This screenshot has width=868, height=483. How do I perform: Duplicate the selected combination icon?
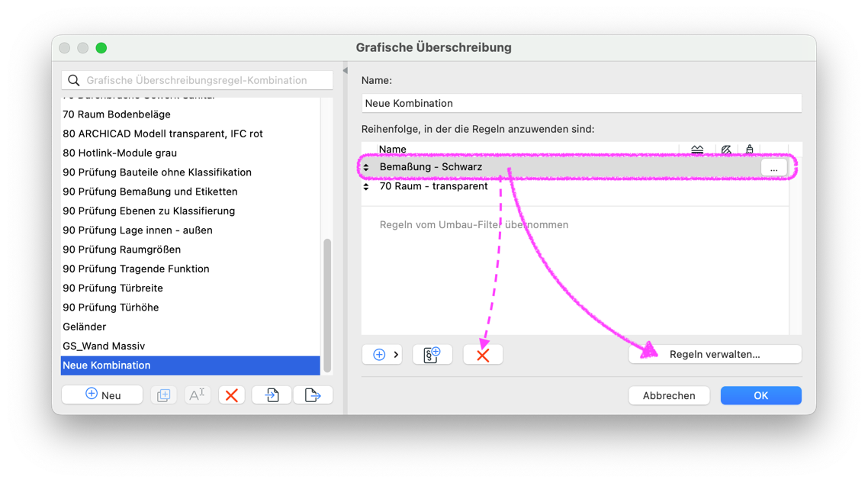click(x=164, y=395)
